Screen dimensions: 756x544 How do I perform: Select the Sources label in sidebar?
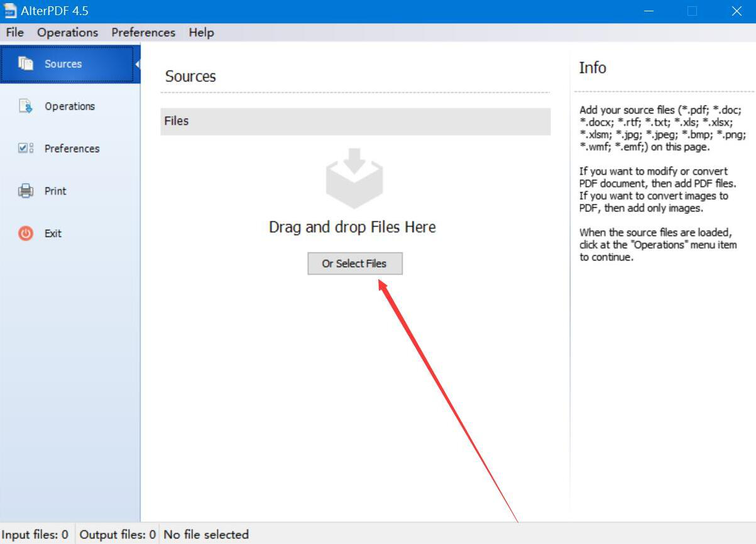[63, 64]
